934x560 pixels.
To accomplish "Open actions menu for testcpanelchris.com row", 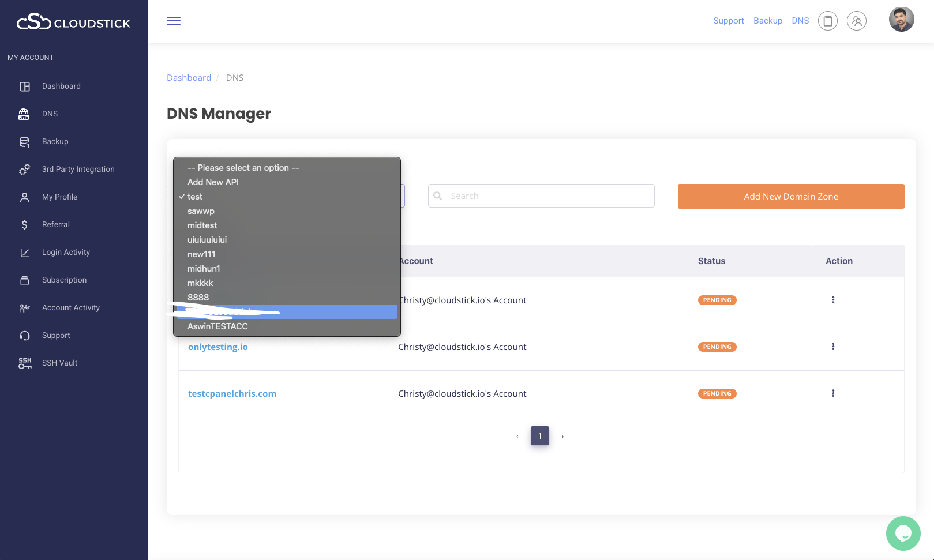I will 833,393.
